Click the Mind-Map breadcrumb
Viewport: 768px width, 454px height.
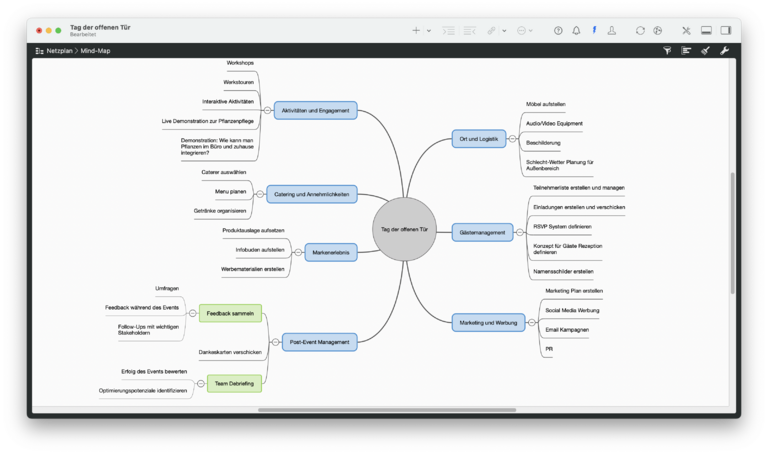(95, 51)
